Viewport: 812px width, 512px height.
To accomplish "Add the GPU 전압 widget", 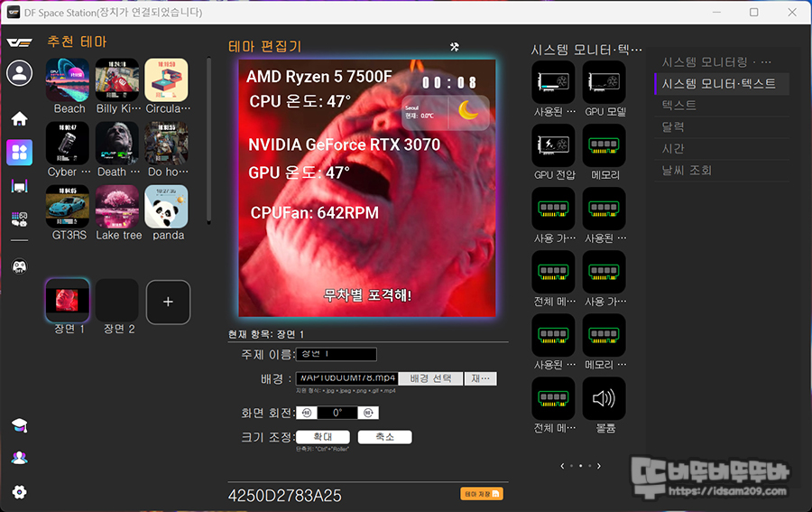I will coord(553,145).
